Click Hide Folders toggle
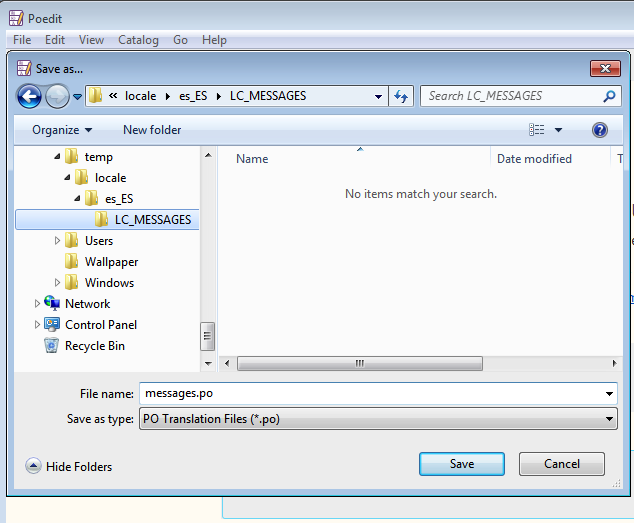 pos(69,466)
